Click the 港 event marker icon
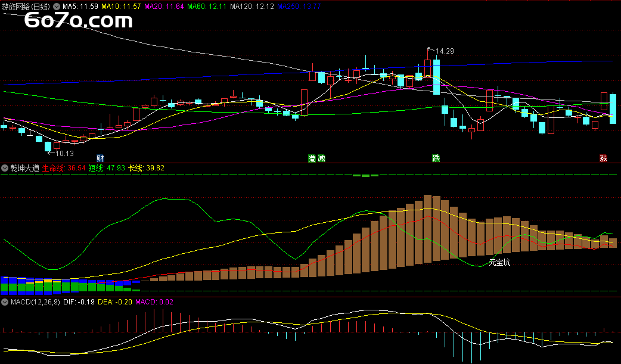The height and width of the screenshot is (364, 621). [312, 158]
